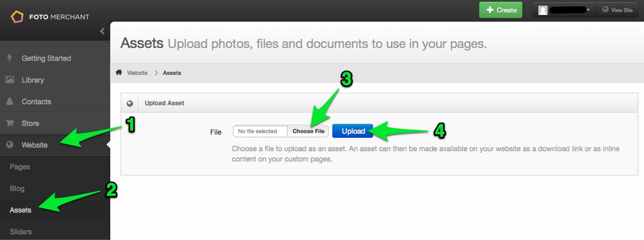Open Getting Started in the sidebar

point(55,58)
